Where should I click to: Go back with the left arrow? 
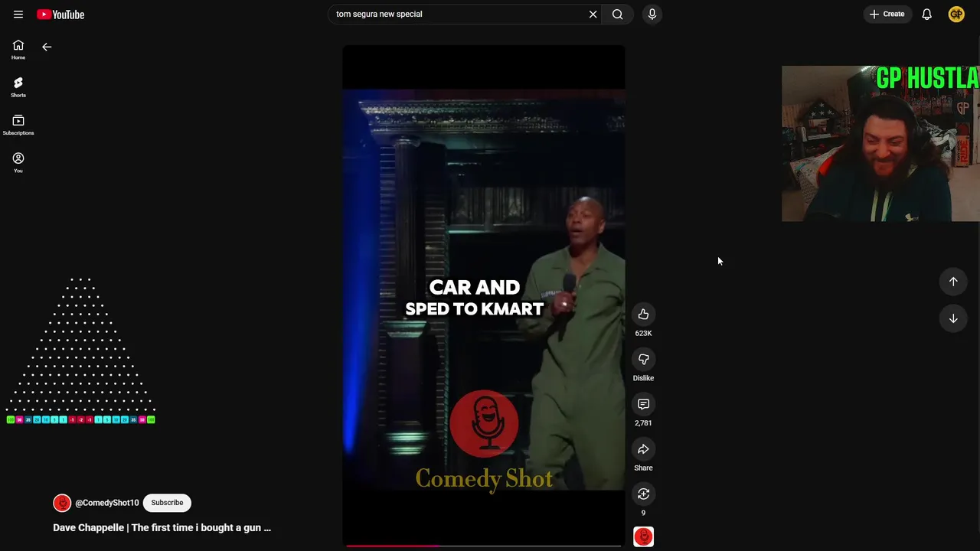(x=47, y=47)
